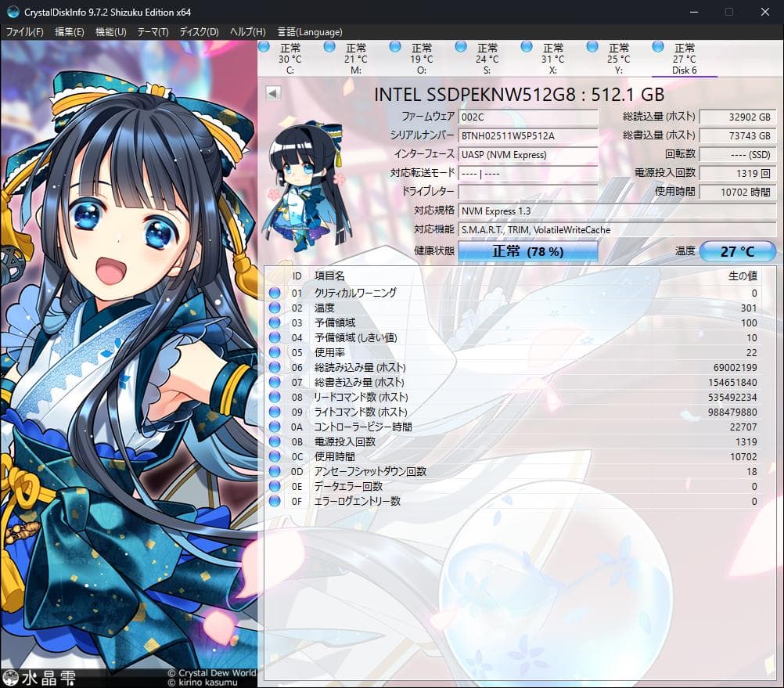Image resolution: width=784 pixels, height=688 pixels.
Task: Open the ヘルプ(H) menu
Action: [x=247, y=32]
